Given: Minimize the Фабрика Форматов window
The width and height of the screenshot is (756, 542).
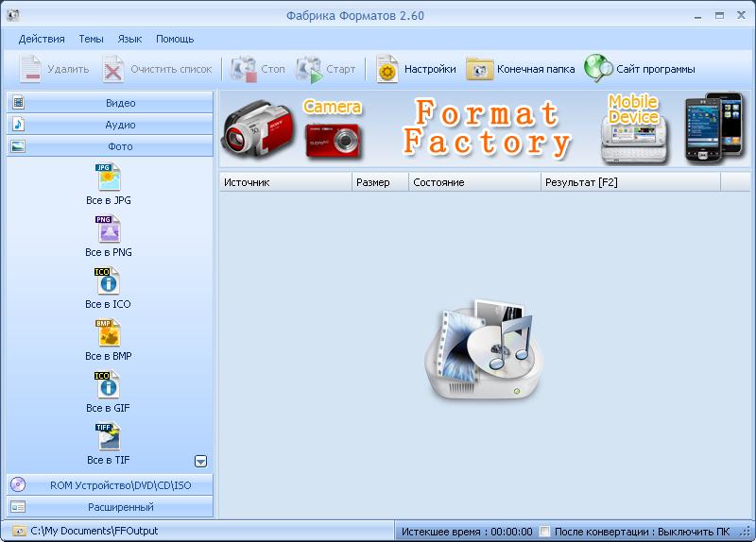Looking at the screenshot, I should tap(697, 16).
